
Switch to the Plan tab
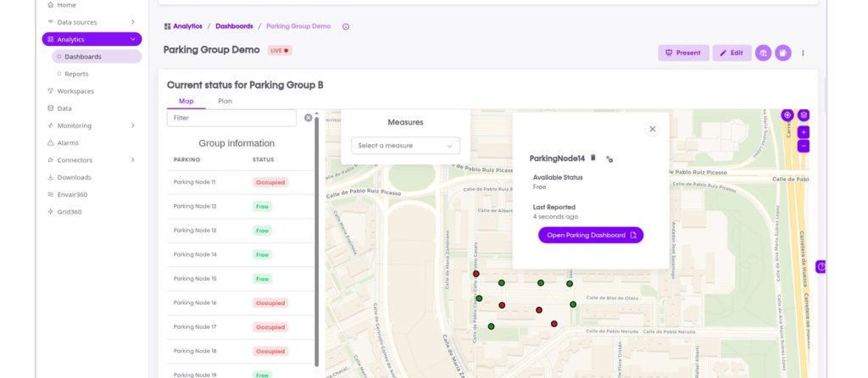click(225, 101)
